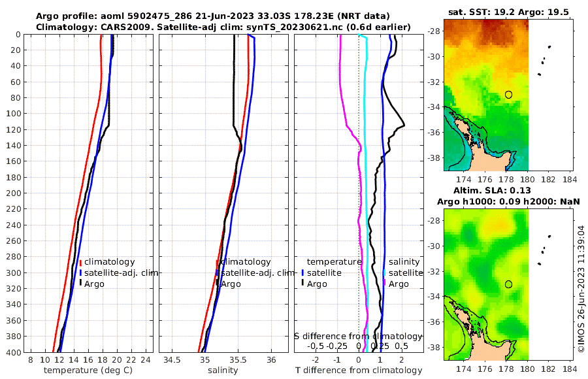Image resolution: width=588 pixels, height=379 pixels.
Task: Click depth axis tick label 0 at top
Action: click(x=18, y=35)
